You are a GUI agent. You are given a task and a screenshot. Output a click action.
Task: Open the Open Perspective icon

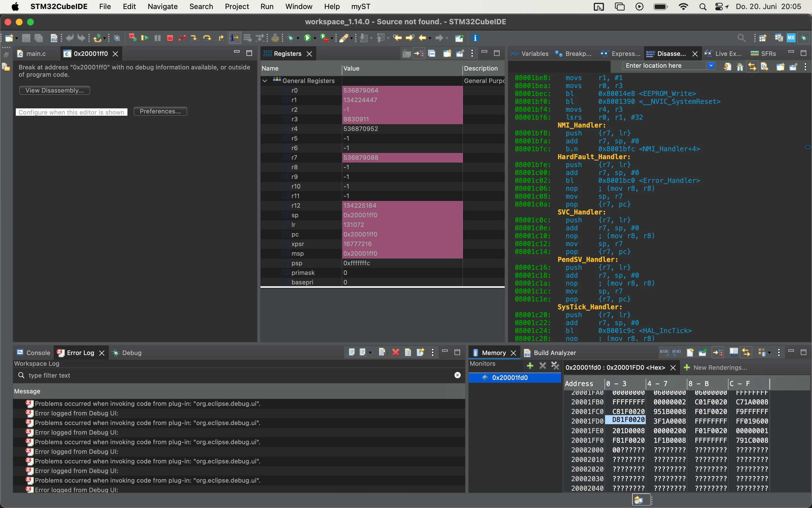coord(763,38)
